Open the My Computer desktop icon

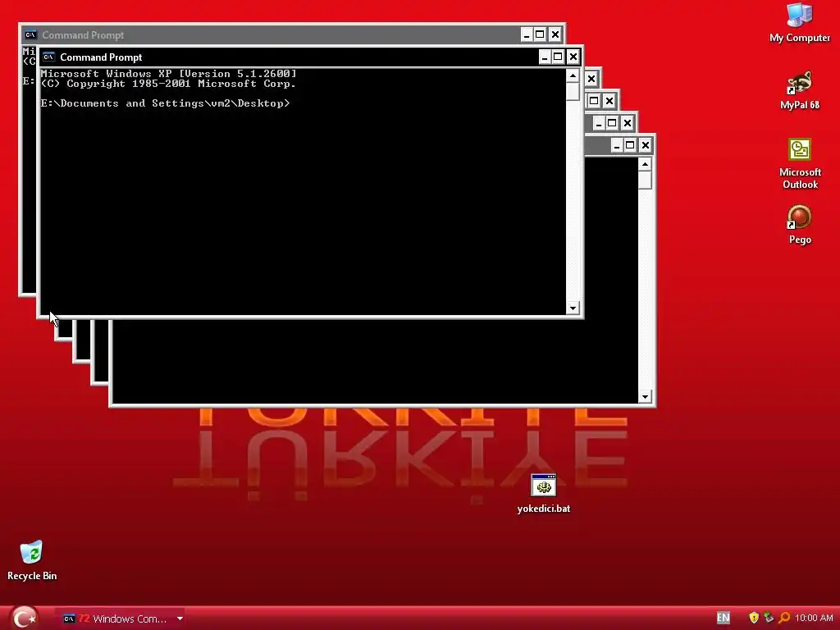click(x=799, y=22)
